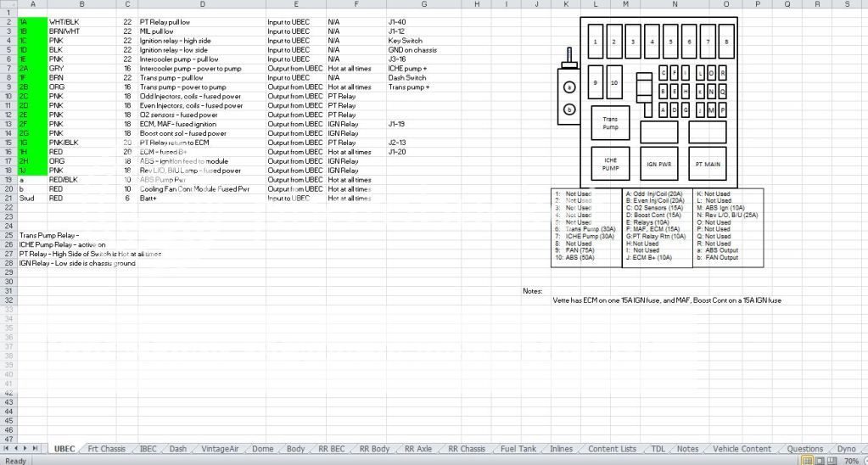Image resolution: width=868 pixels, height=465 pixels.
Task: Open the Fuel Tank sheet tab
Action: pyautogui.click(x=518, y=449)
